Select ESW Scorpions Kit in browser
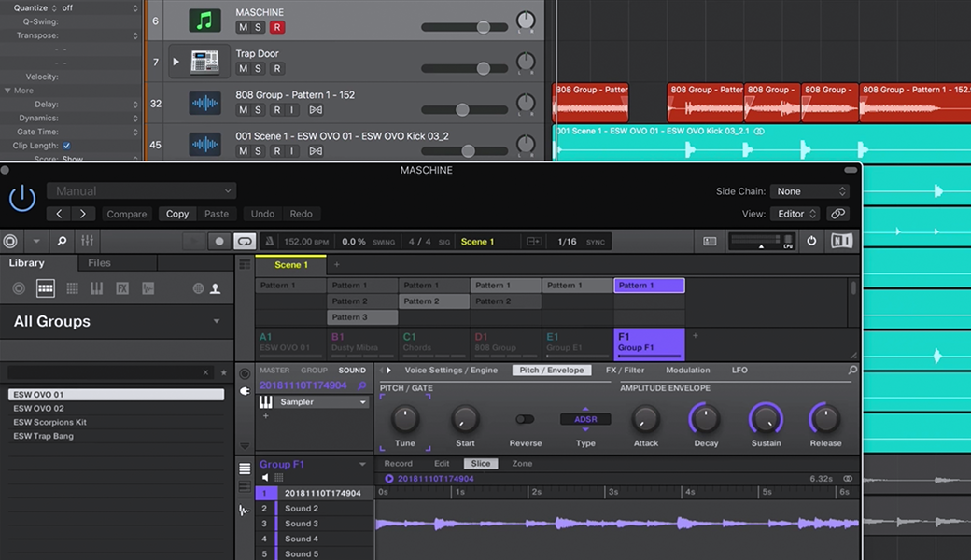971x560 pixels. pyautogui.click(x=116, y=422)
